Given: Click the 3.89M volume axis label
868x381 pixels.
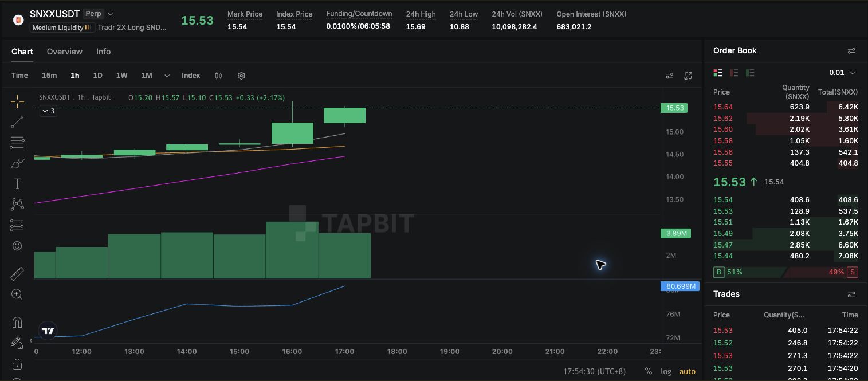Looking at the screenshot, I should [675, 233].
